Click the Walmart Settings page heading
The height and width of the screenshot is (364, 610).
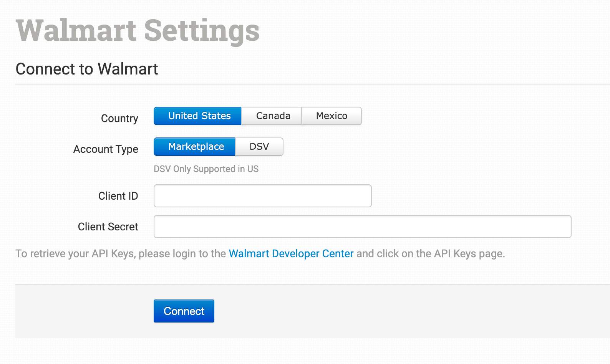click(138, 31)
